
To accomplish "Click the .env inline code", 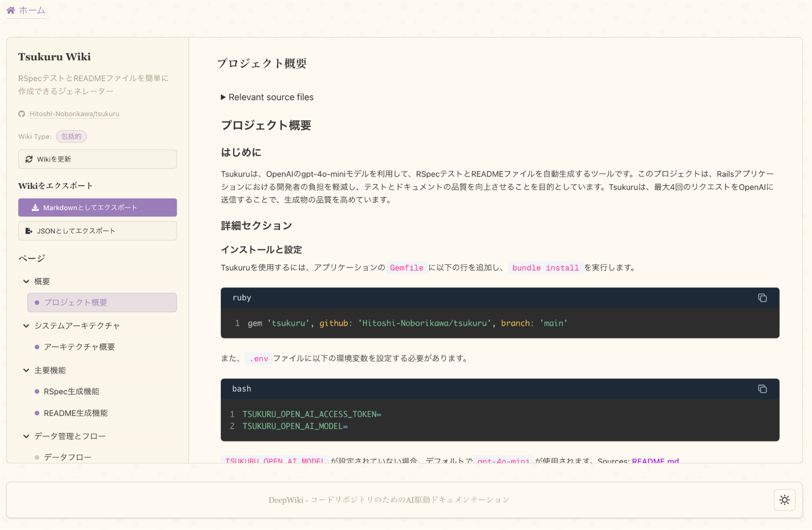I will pyautogui.click(x=259, y=358).
